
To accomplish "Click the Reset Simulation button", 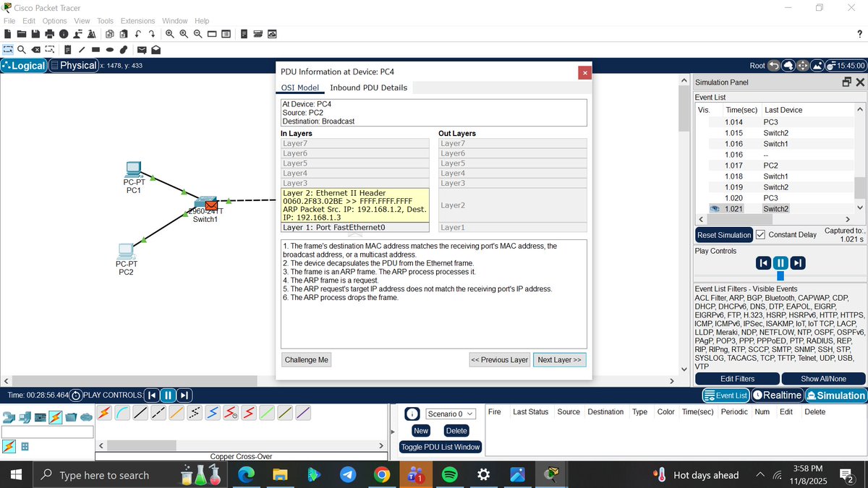I will [724, 235].
